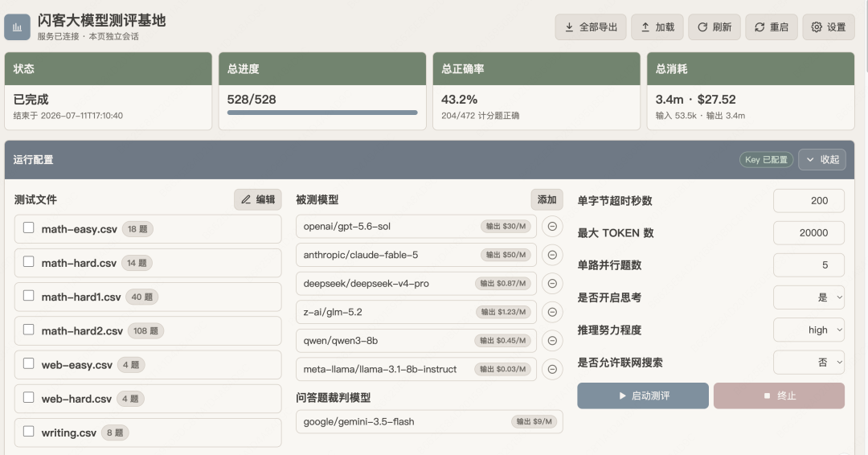Click the 刷新 refresh button
The width and height of the screenshot is (868, 455).
pos(714,27)
